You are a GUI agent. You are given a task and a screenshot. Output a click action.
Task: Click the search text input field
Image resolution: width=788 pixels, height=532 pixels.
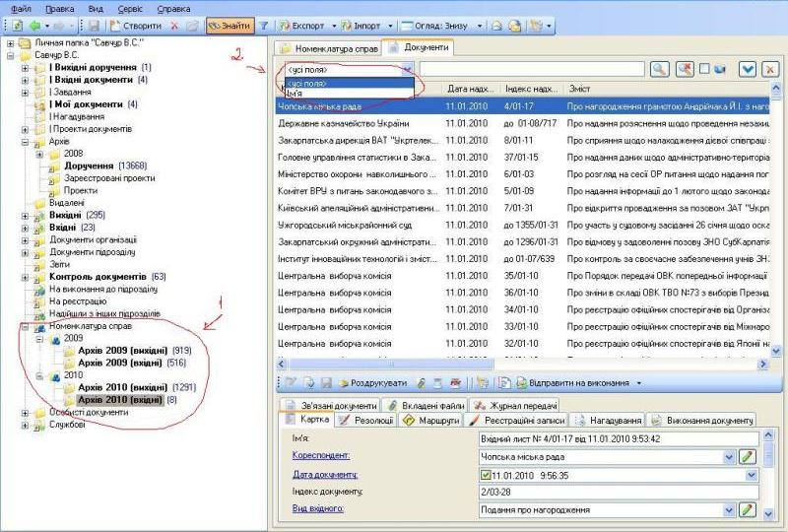pyautogui.click(x=532, y=69)
